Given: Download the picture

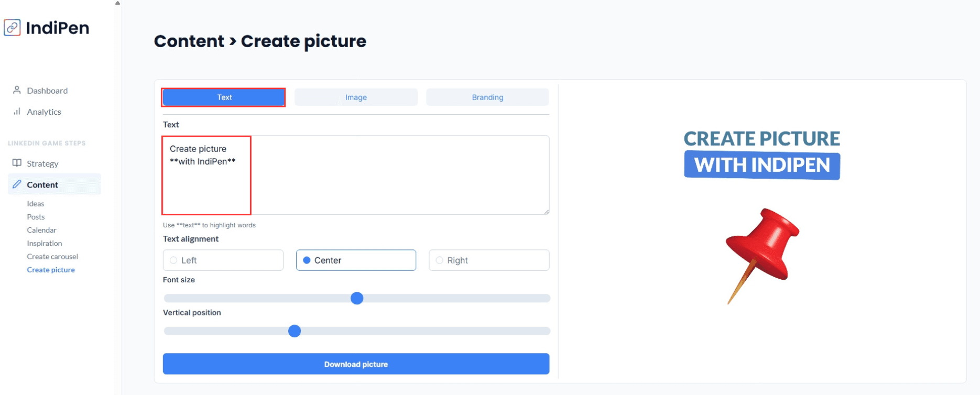Looking at the screenshot, I should click(356, 364).
